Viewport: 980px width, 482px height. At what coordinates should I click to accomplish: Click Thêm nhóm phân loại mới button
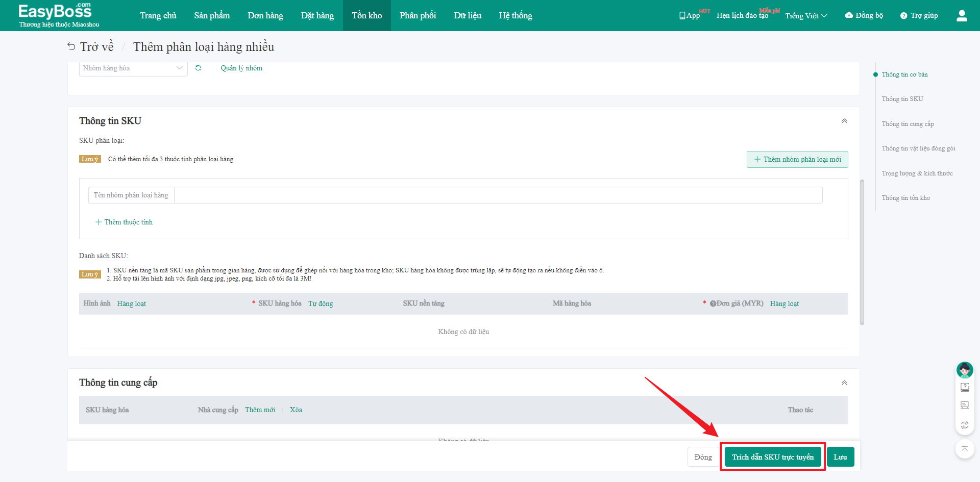[797, 159]
